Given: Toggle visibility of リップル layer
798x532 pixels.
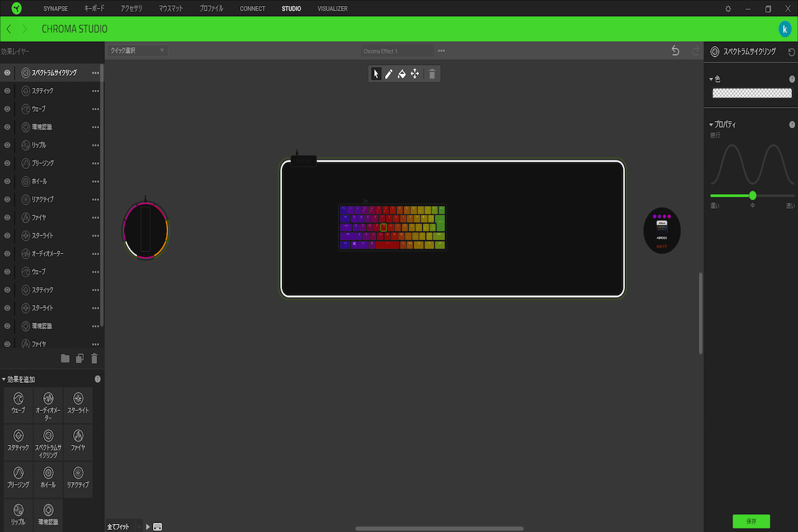Looking at the screenshot, I should 7,145.
